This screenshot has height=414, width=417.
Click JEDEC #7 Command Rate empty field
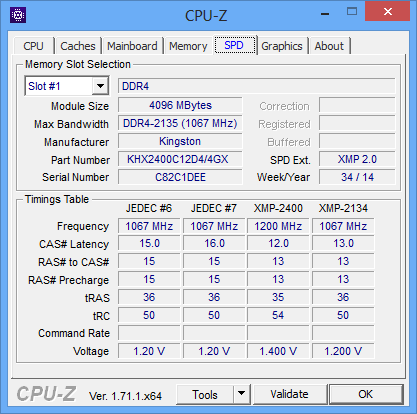pyautogui.click(x=214, y=333)
